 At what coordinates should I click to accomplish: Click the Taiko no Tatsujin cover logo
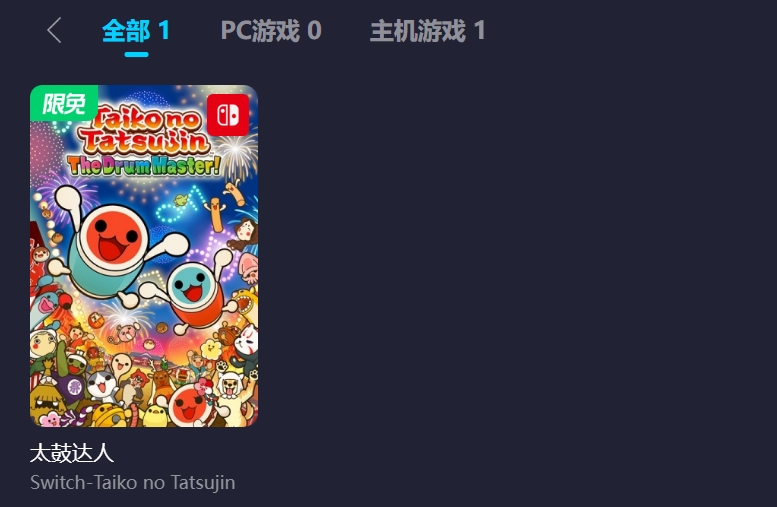144,130
